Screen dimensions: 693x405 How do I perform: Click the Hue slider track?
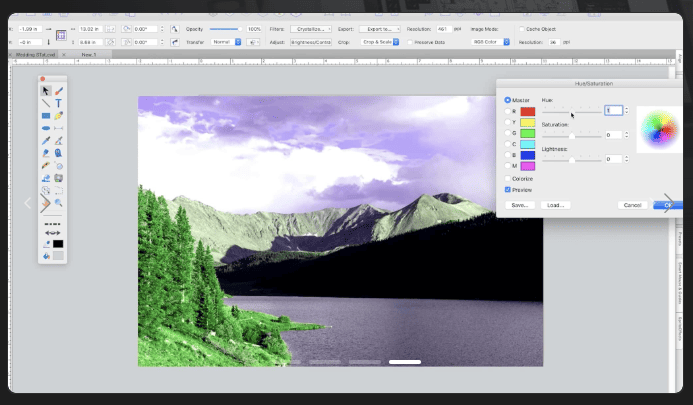[x=572, y=112]
